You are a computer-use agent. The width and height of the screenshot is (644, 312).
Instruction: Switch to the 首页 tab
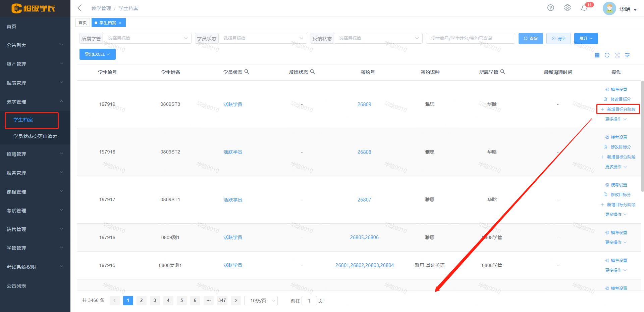(83, 22)
